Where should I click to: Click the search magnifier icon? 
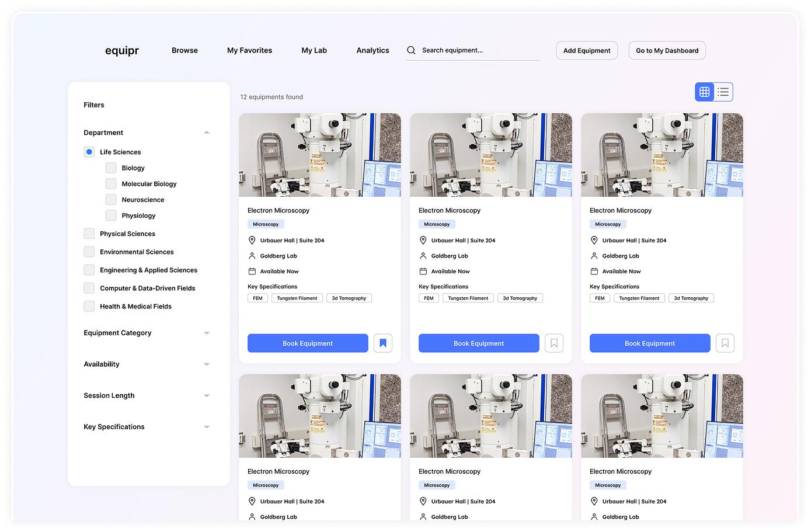(411, 50)
